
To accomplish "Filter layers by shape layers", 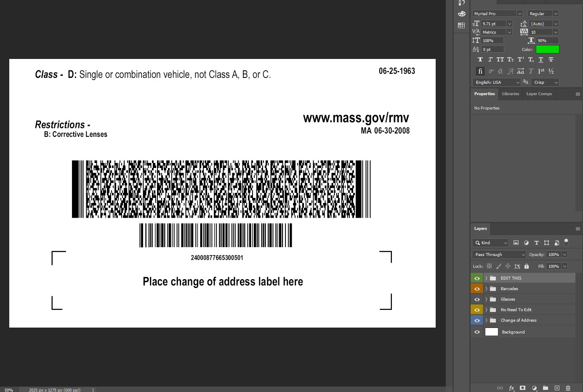I will pyautogui.click(x=546, y=243).
